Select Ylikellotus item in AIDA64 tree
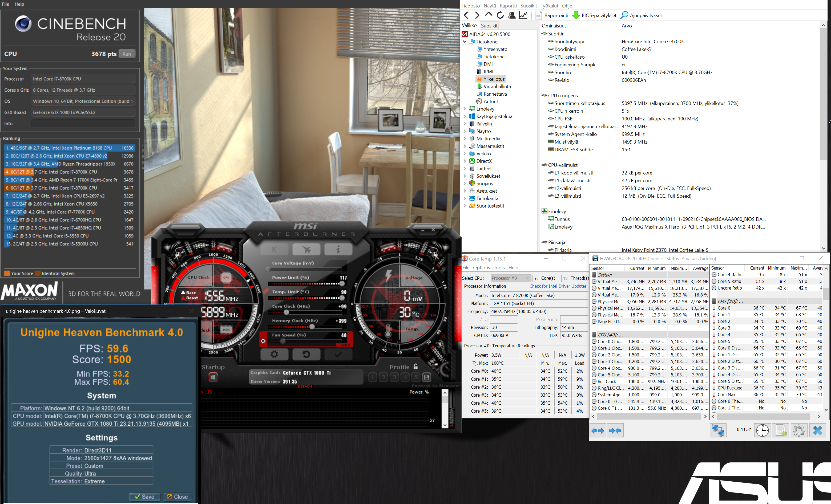This screenshot has height=504, width=831. tap(494, 79)
